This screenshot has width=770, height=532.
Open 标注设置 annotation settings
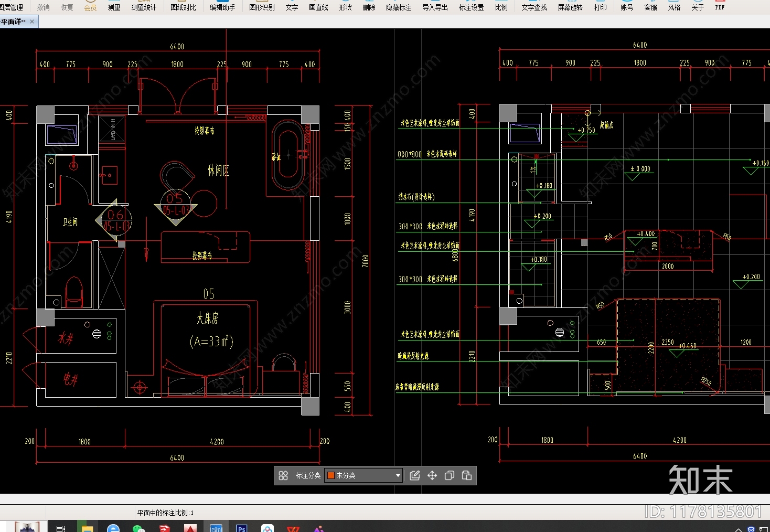[471, 7]
